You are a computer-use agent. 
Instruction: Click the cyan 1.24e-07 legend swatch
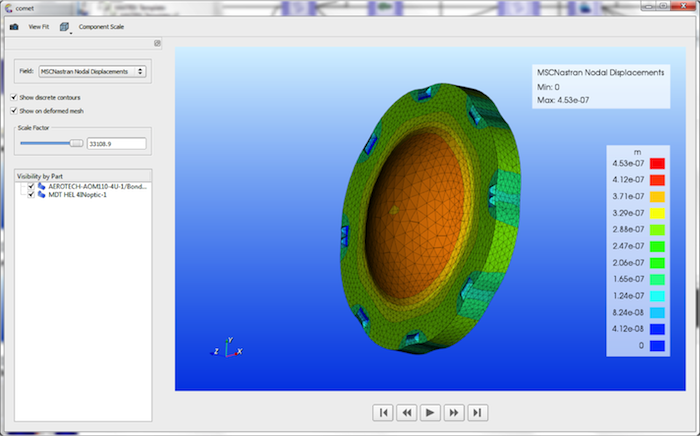point(657,296)
